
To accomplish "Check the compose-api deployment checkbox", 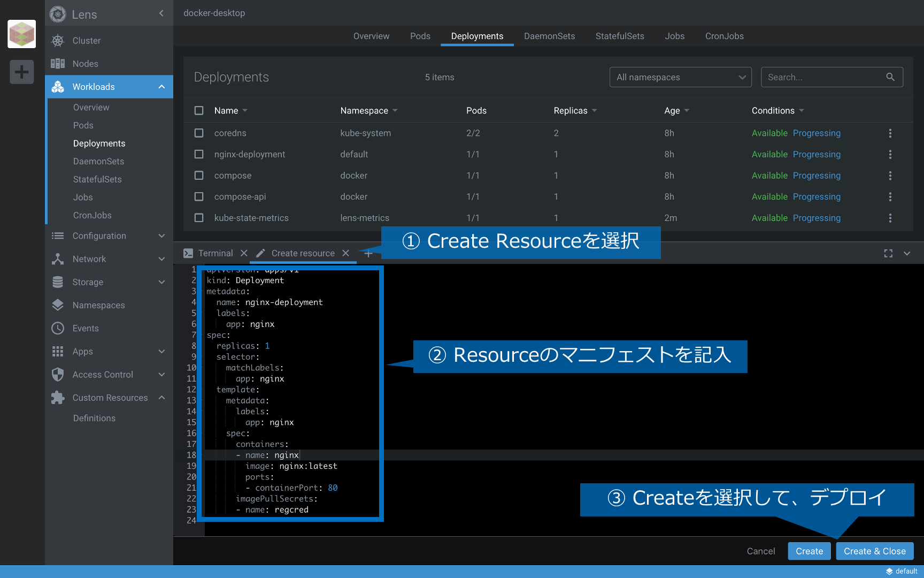I will [199, 196].
